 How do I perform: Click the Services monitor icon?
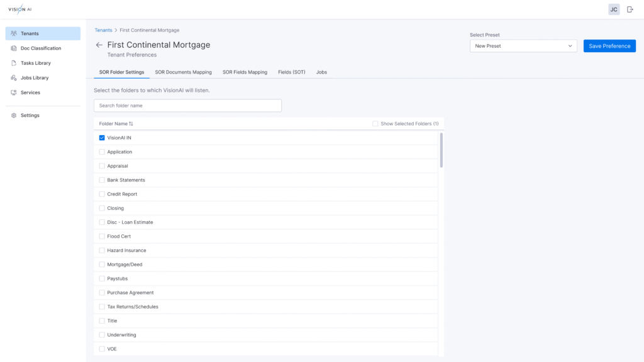[14, 92]
